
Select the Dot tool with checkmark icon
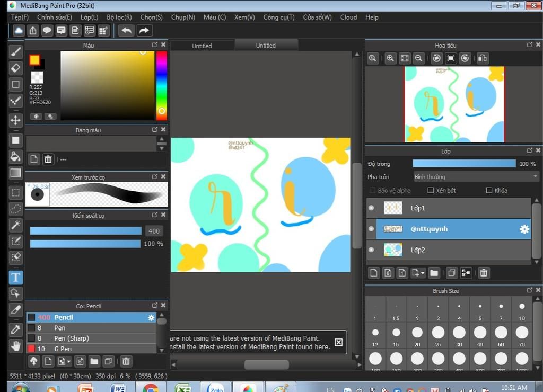15,101
